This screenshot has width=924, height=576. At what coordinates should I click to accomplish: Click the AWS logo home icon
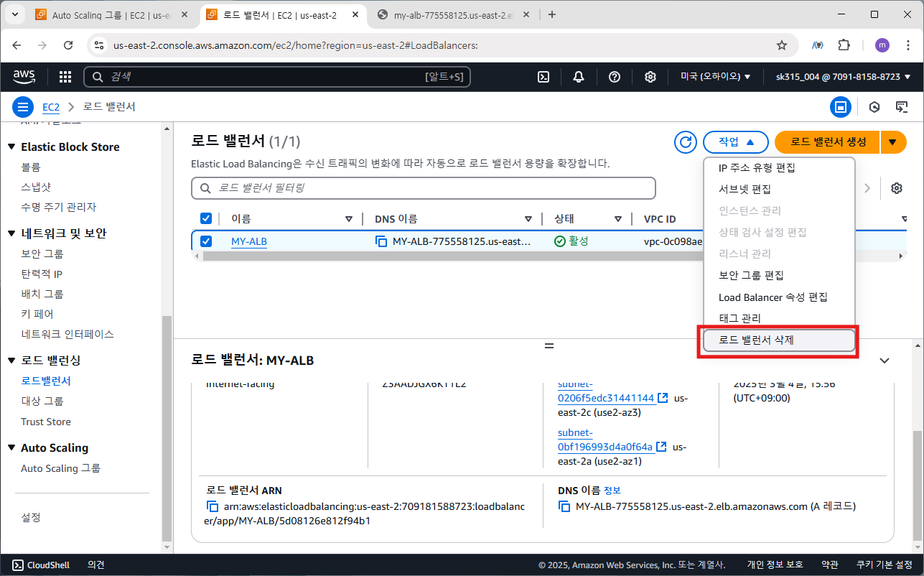tap(24, 77)
